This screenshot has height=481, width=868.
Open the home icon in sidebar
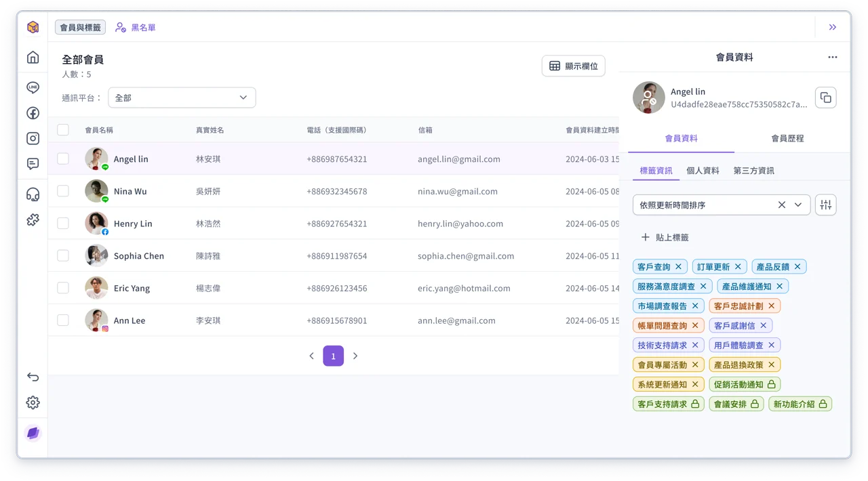[x=33, y=58]
